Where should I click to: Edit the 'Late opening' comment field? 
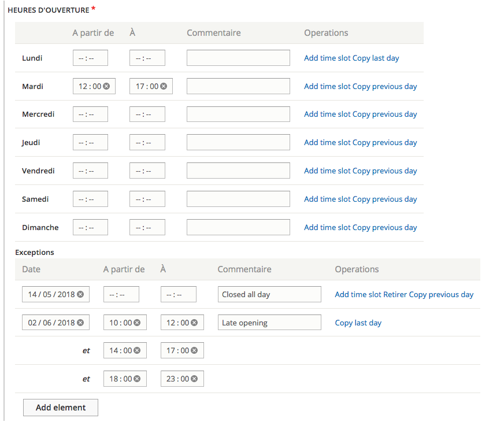269,323
